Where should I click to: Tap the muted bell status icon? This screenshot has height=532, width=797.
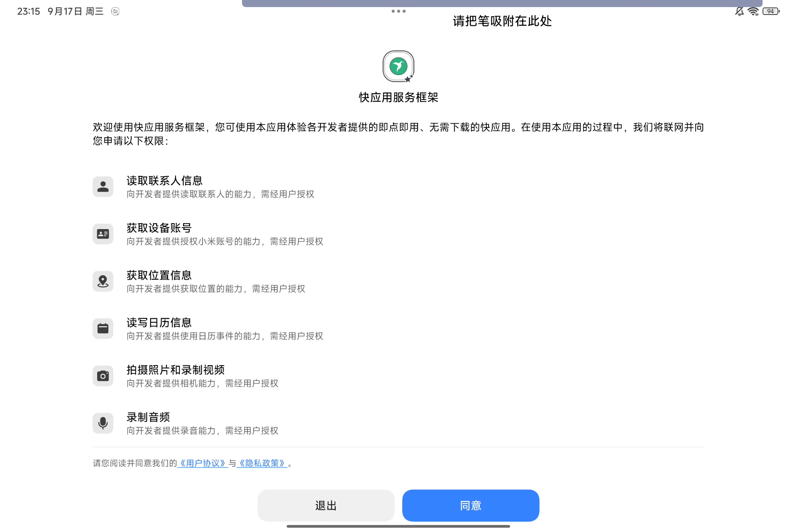(739, 12)
